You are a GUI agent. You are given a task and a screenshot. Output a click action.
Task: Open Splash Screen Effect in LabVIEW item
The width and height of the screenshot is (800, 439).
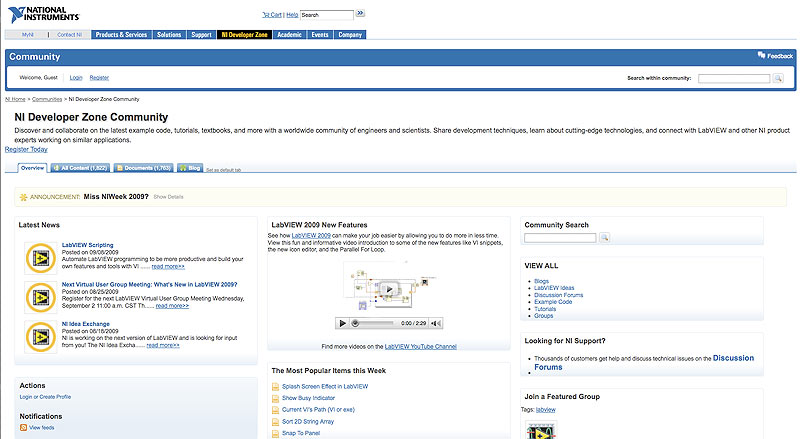coord(325,386)
